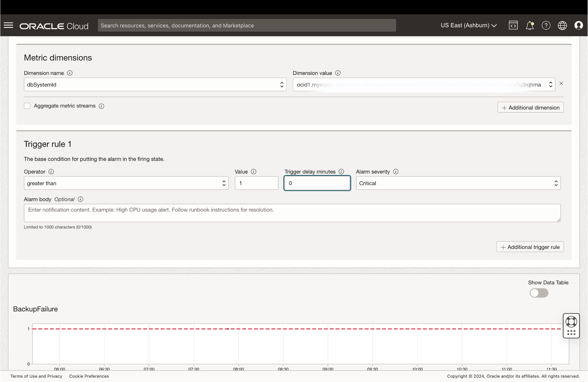Focus the top search resources field
The width and height of the screenshot is (588, 382).
(247, 26)
